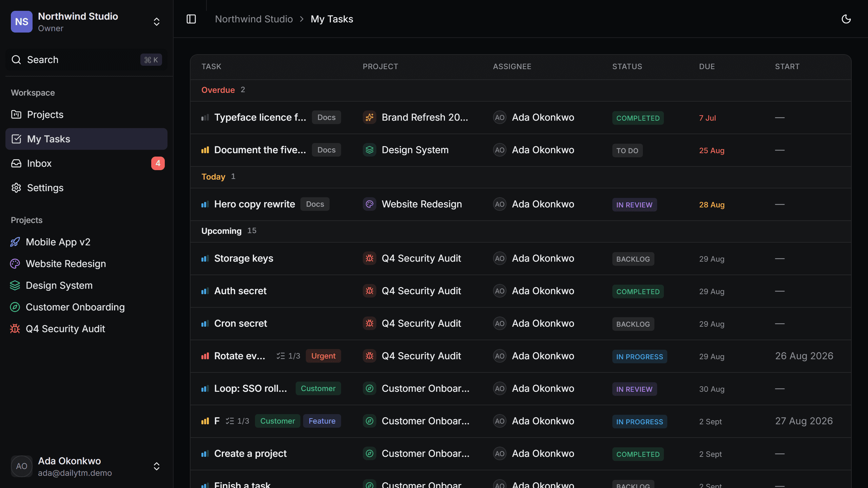Sort by the START column header
Screen dimensions: 868x488
[787, 66]
